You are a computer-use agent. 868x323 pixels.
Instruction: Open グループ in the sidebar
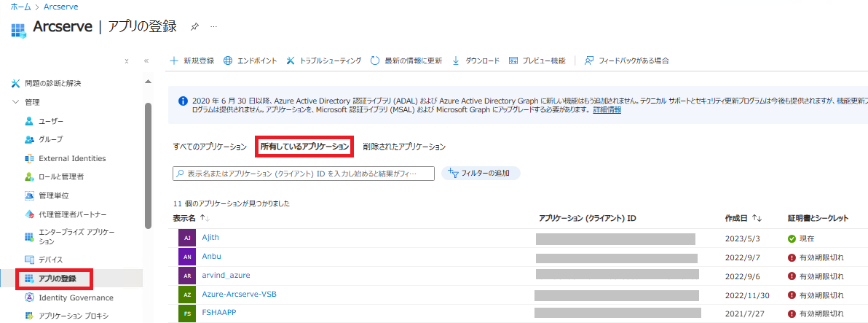coord(44,139)
